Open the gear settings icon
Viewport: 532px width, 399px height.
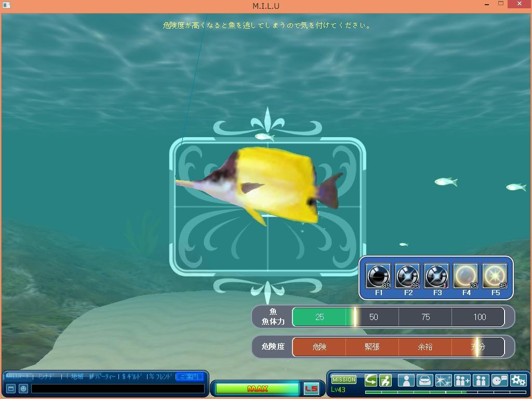coord(518,380)
